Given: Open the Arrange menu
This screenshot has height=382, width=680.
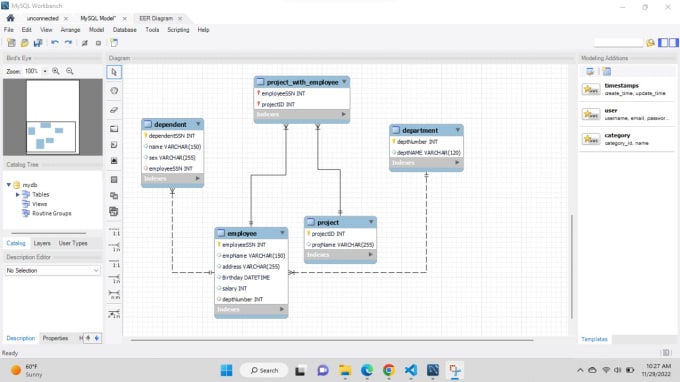Looking at the screenshot, I should tap(70, 30).
